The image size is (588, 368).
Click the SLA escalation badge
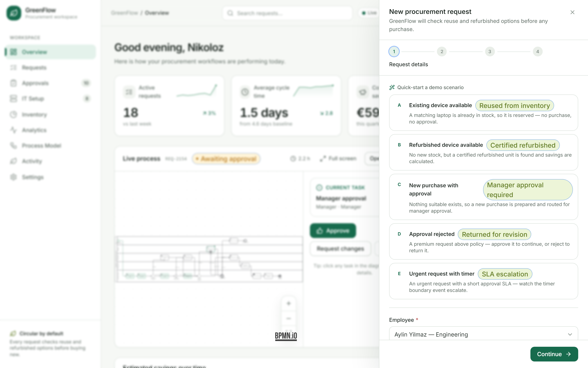(x=505, y=274)
